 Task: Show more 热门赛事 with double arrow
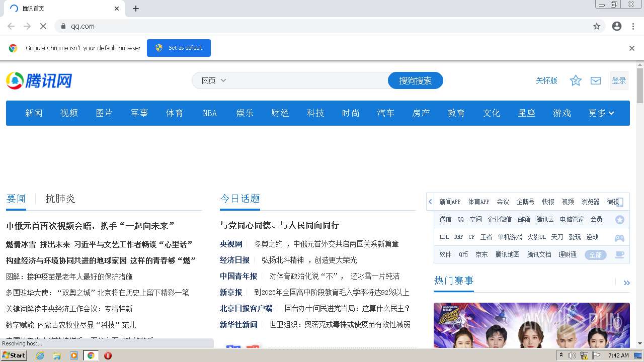pyautogui.click(x=626, y=283)
